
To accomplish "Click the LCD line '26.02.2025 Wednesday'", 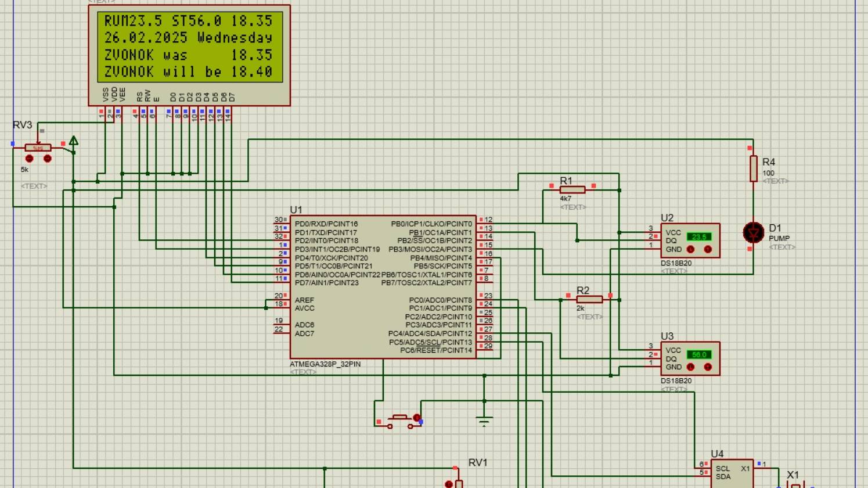I will (x=188, y=38).
